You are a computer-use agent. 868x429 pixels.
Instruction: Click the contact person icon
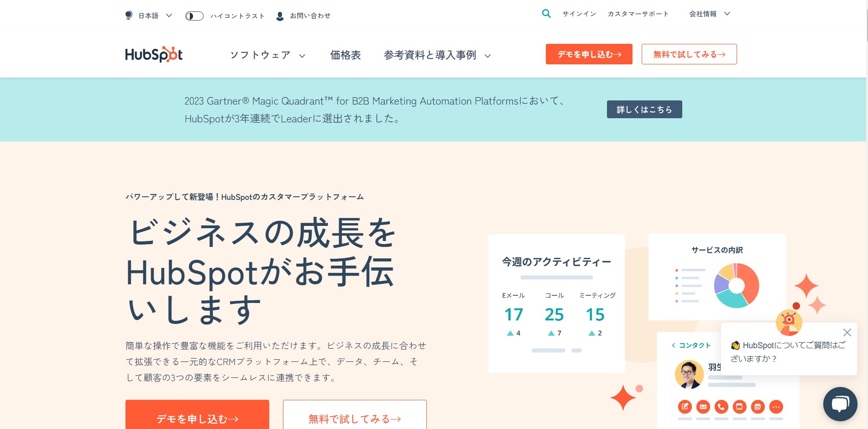pos(280,16)
